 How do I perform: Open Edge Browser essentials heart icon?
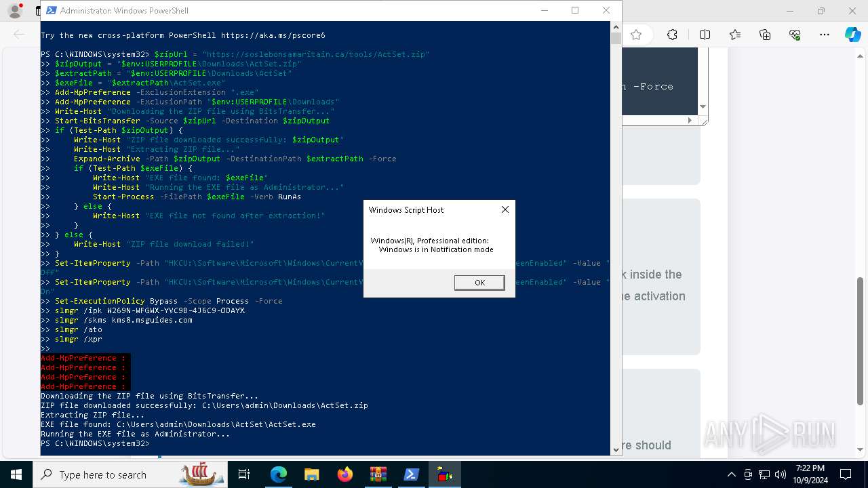coord(795,35)
